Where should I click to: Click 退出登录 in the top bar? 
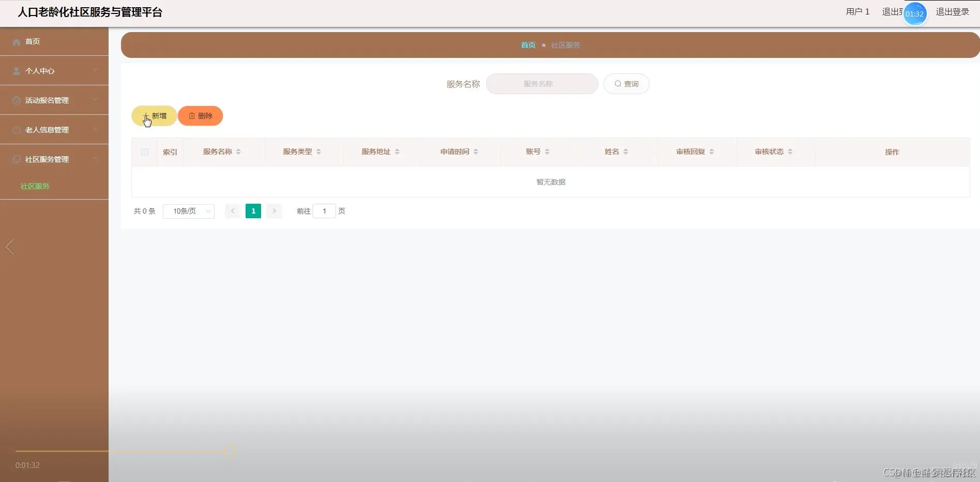pos(953,11)
